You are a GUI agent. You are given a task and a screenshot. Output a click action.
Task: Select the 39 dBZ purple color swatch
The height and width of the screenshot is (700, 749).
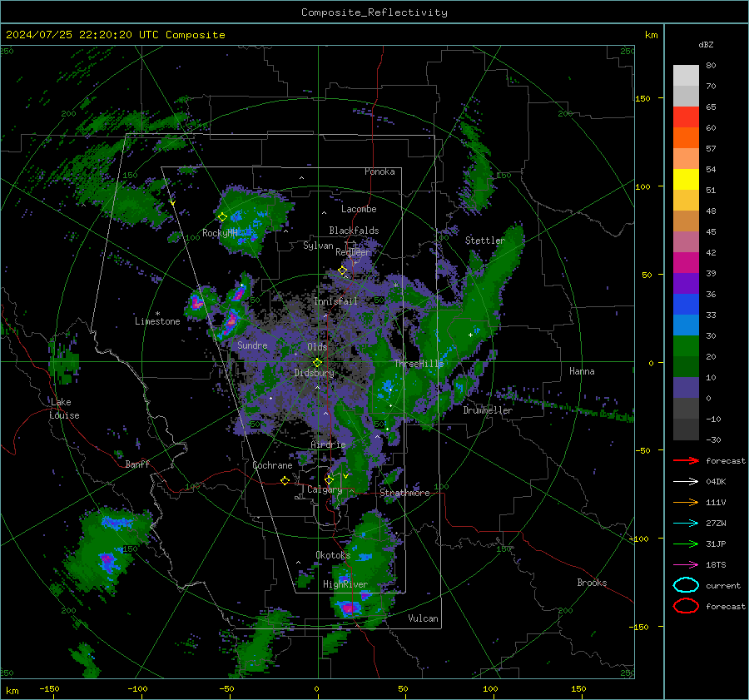(x=686, y=284)
